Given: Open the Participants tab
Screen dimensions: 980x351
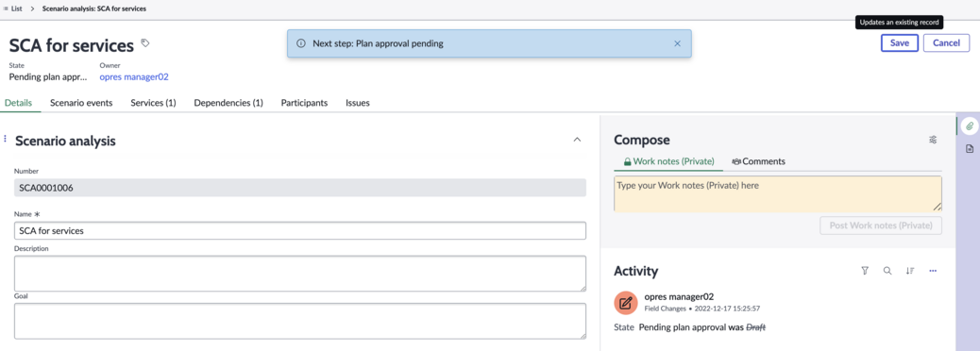Looking at the screenshot, I should pos(304,103).
